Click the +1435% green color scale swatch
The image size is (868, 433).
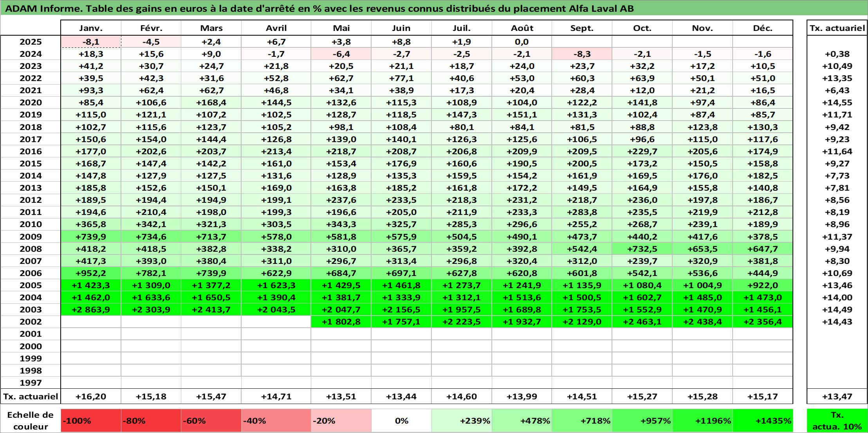763,421
